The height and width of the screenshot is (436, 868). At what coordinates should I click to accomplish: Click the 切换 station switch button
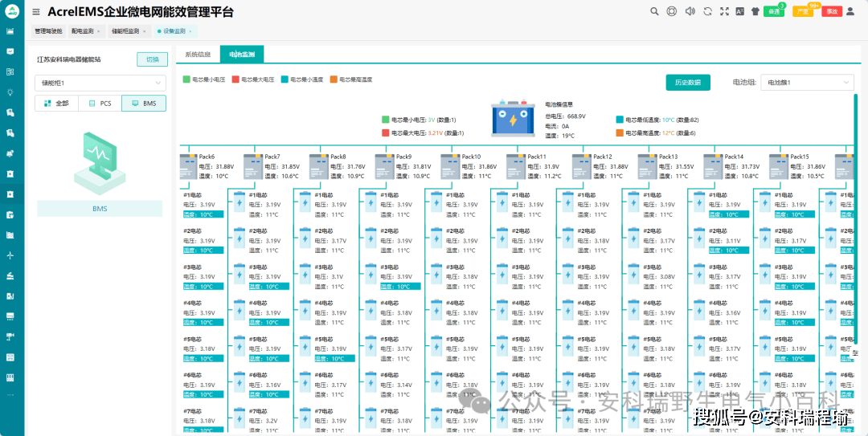coord(152,59)
